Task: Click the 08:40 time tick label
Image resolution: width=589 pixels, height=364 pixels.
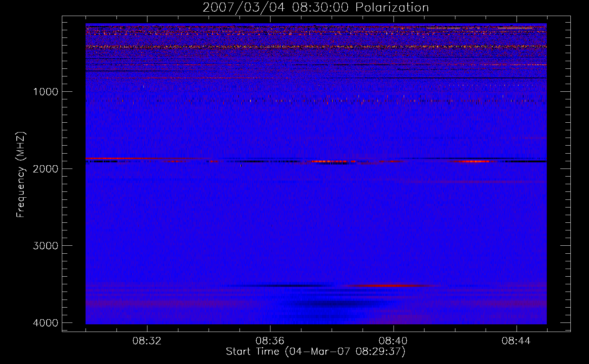Action: pyautogui.click(x=393, y=341)
